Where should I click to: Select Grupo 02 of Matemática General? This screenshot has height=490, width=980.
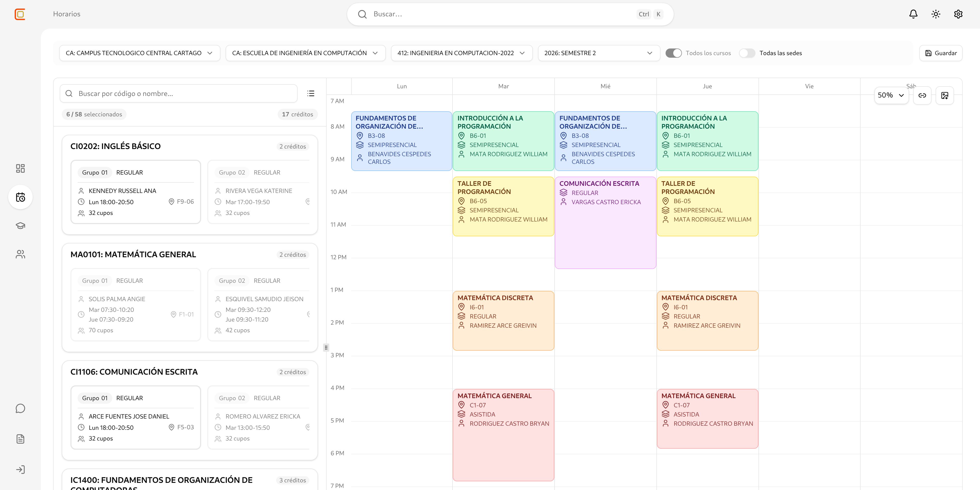click(x=259, y=305)
